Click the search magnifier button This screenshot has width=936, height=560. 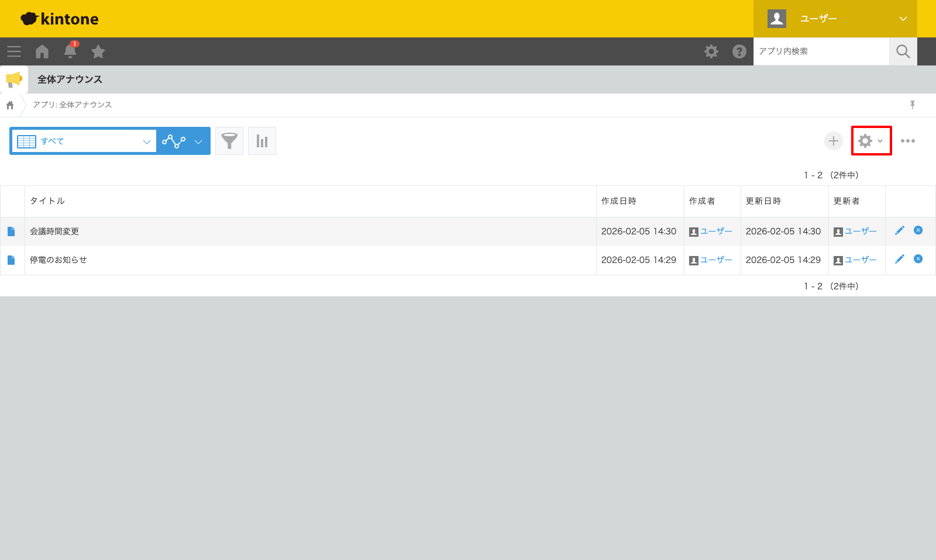click(903, 51)
